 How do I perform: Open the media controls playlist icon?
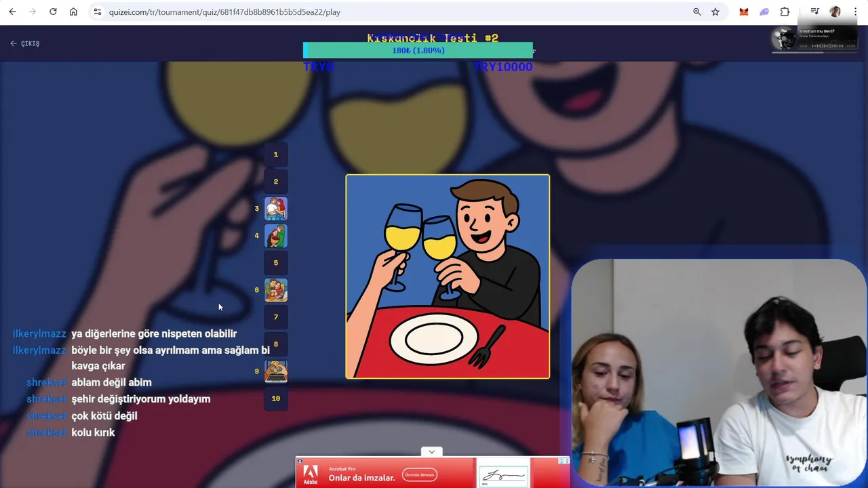click(x=814, y=12)
